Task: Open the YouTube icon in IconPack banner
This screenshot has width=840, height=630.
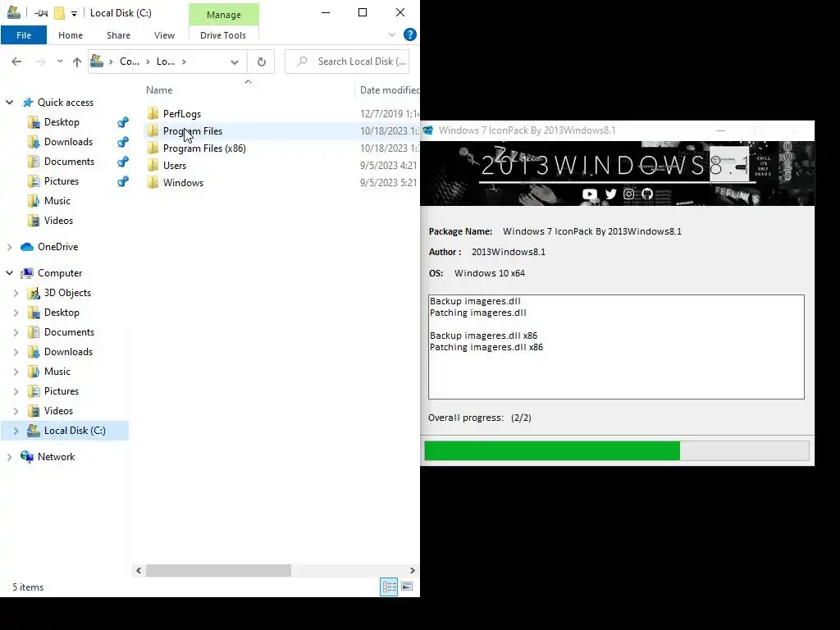Action: coord(589,194)
